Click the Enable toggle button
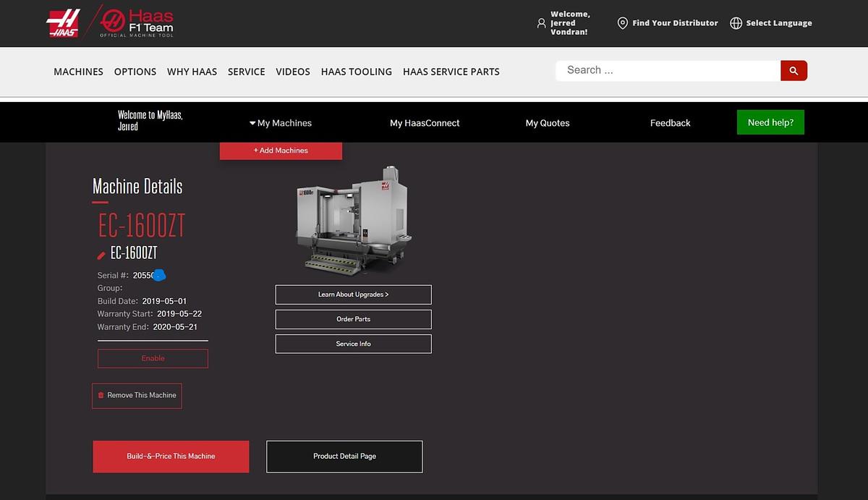The image size is (868, 500). tap(153, 358)
